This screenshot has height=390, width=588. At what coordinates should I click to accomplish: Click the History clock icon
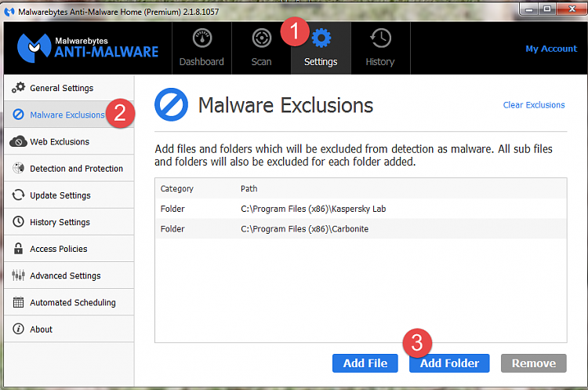click(x=380, y=38)
